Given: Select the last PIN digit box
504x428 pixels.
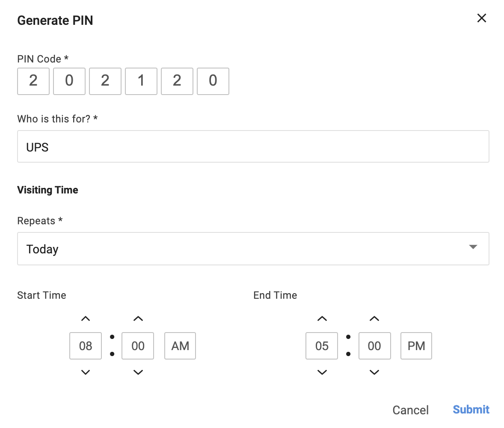Looking at the screenshot, I should point(213,81).
